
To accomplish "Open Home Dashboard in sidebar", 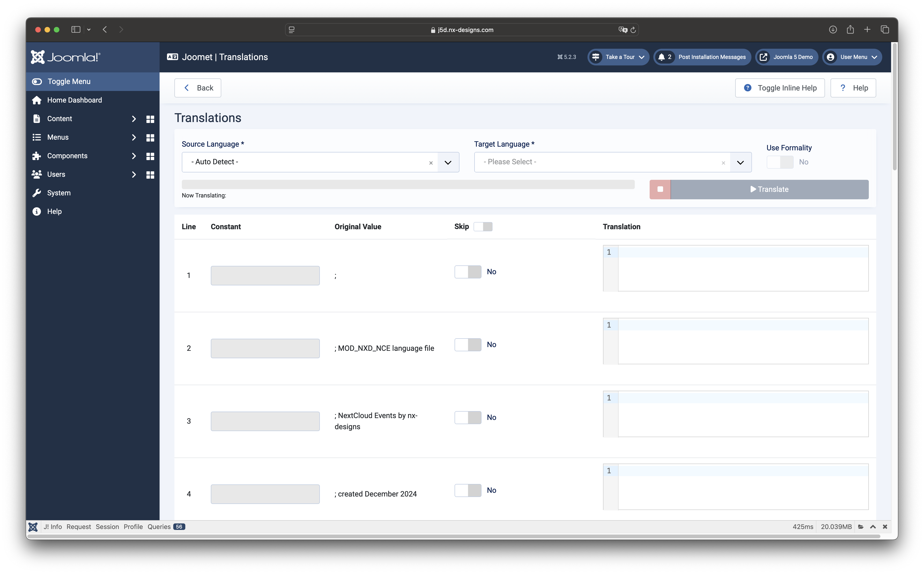I will 93,100.
